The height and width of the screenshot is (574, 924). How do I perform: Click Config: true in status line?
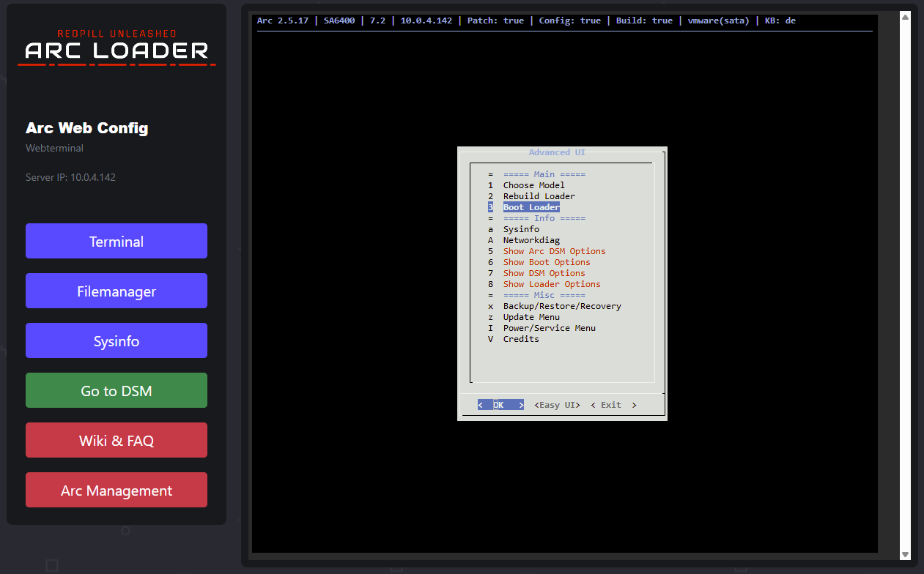point(569,20)
